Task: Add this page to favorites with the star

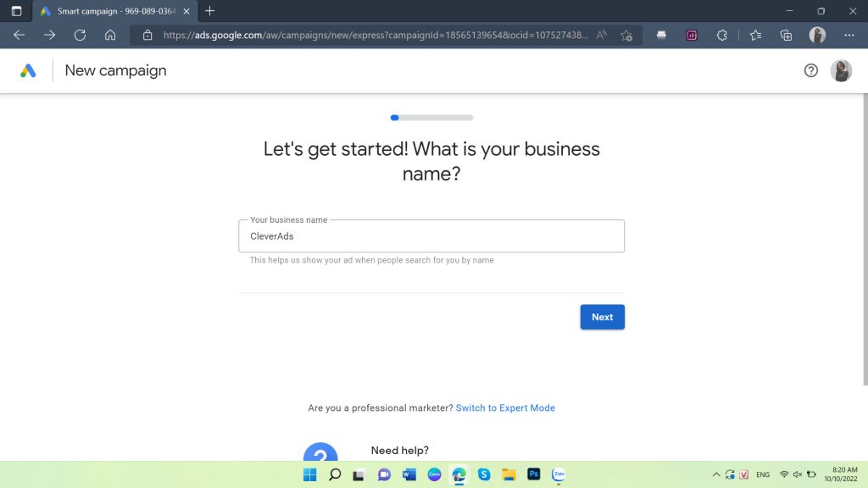Action: [626, 36]
